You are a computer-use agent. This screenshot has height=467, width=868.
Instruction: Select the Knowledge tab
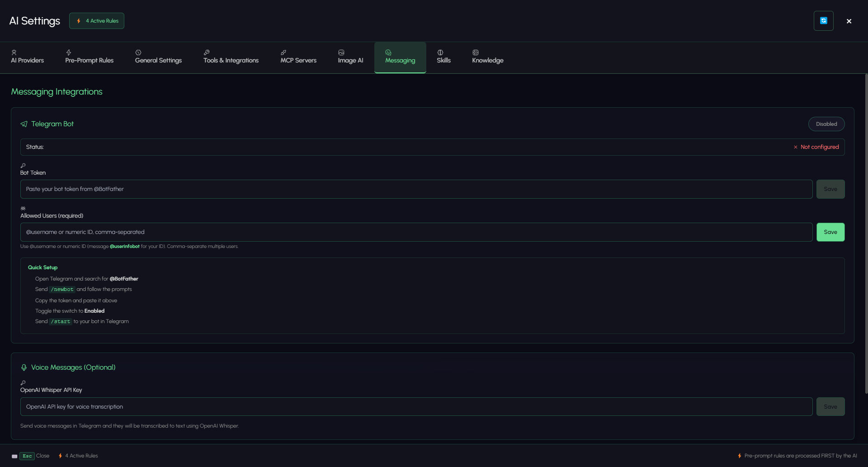coord(488,57)
